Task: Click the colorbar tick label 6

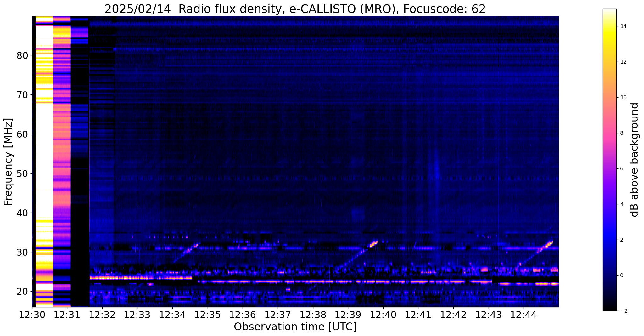Action: [x=621, y=169]
